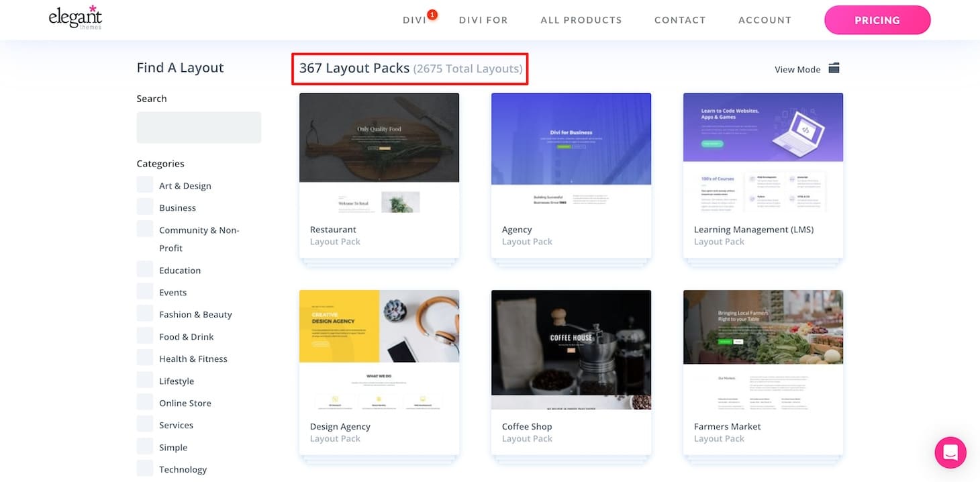Open the Coffee Shop layout thumbnail
This screenshot has width=980, height=482.
click(571, 349)
